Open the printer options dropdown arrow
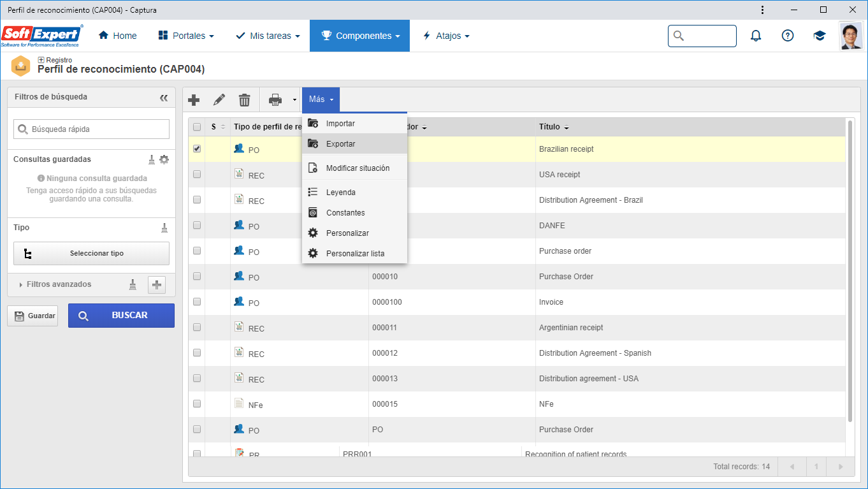Screen dimensions: 868x489 (x=294, y=100)
